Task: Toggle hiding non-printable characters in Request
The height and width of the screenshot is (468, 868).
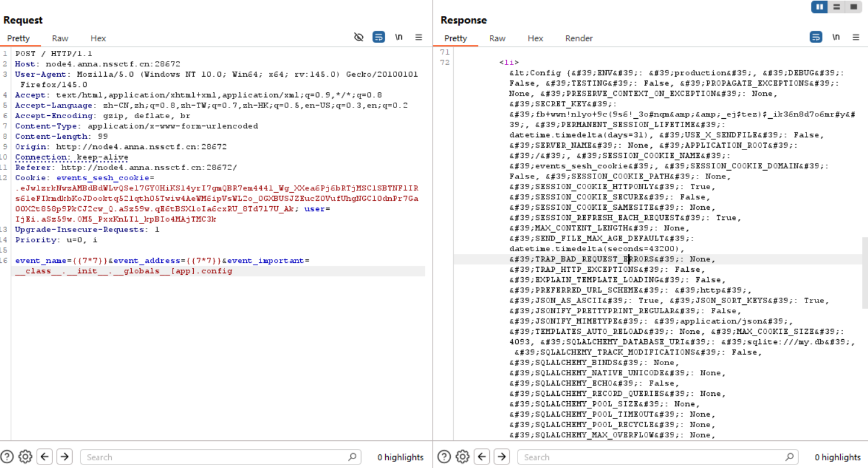Action: pyautogui.click(x=359, y=37)
